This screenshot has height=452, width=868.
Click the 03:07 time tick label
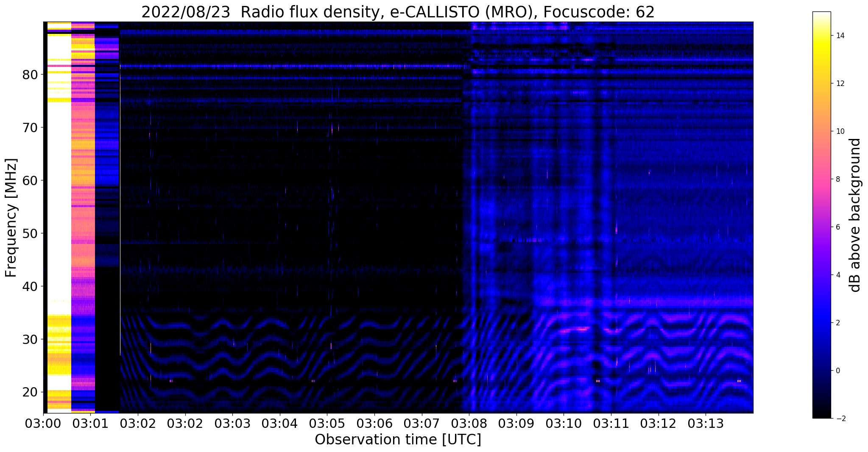tap(421, 423)
